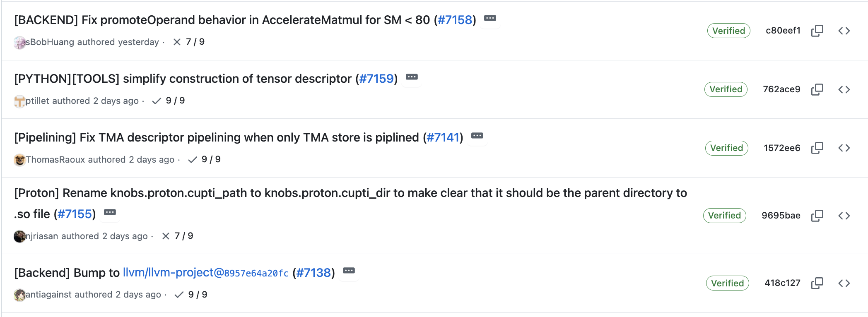
Task: Expand commit description for AccelerateMatmul fix
Action: [x=490, y=18]
